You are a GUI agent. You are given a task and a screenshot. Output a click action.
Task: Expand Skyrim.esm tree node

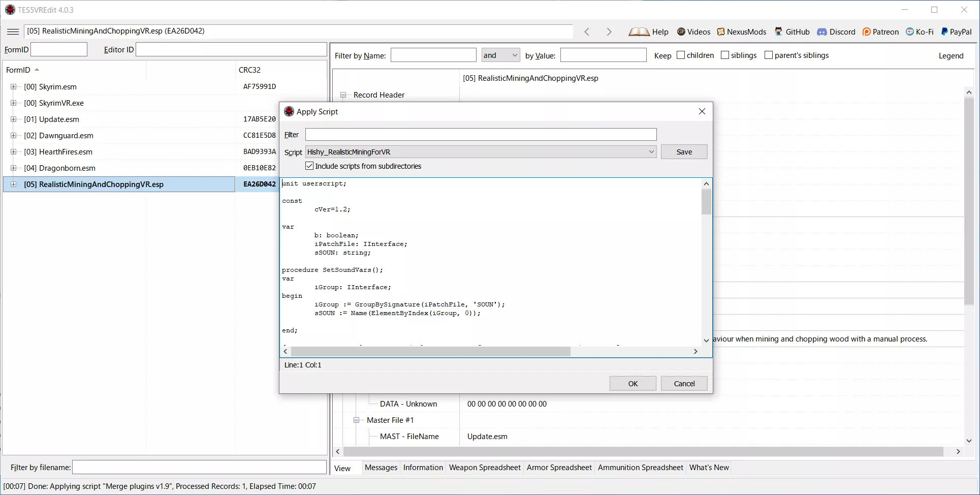14,87
